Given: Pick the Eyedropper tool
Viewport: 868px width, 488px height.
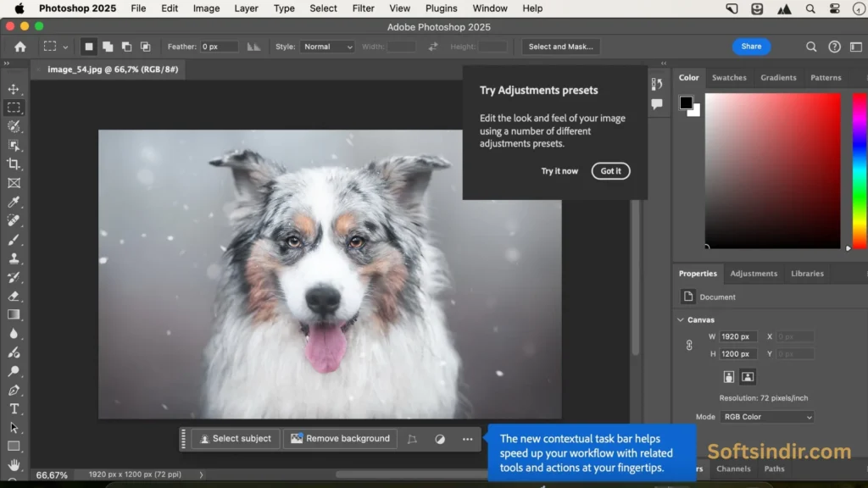Looking at the screenshot, I should coord(14,202).
